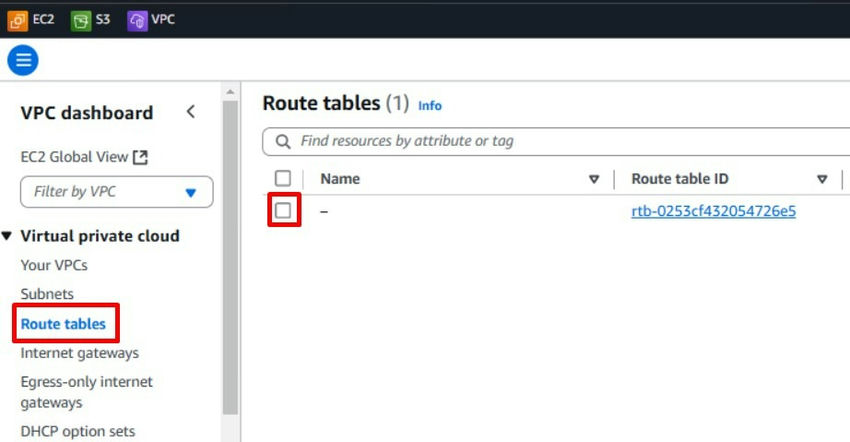Click the sidebar vertical scrollbar

coord(230,250)
